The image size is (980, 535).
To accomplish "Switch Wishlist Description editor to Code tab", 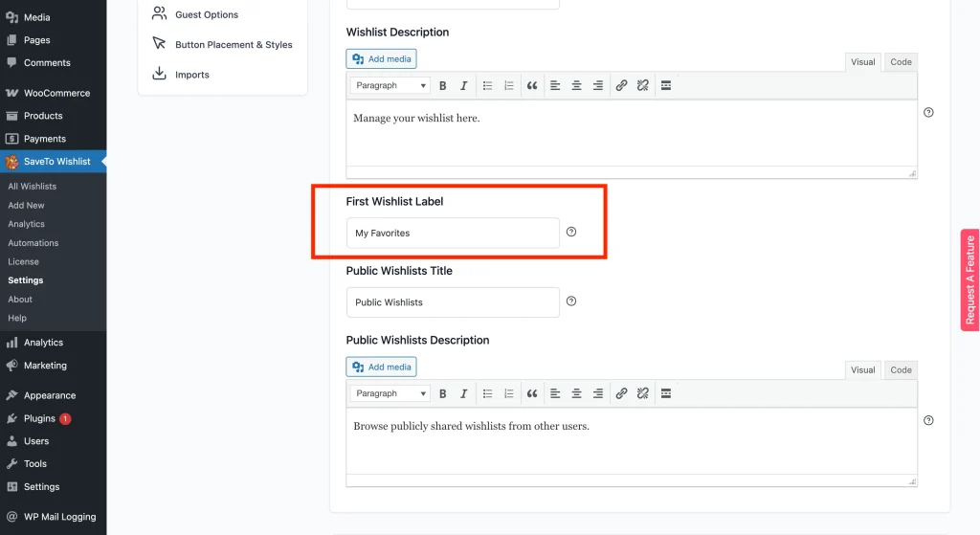I will [x=901, y=62].
